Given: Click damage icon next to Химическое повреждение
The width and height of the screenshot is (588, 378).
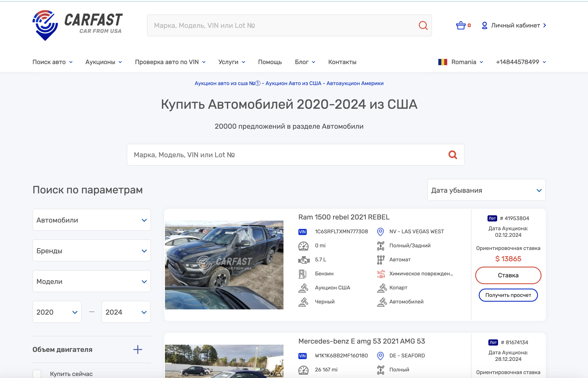Looking at the screenshot, I should 381,274.
